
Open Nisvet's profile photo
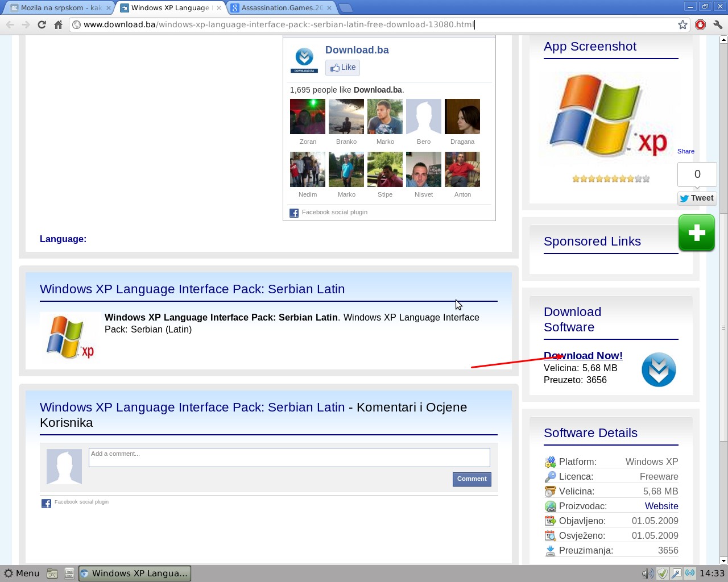424,169
